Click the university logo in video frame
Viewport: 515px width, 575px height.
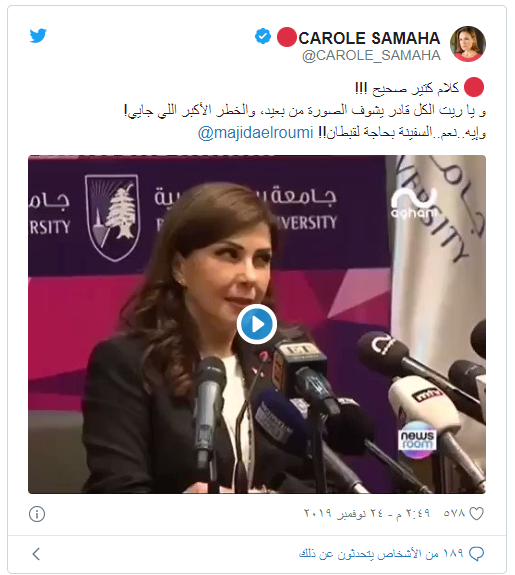point(112,217)
